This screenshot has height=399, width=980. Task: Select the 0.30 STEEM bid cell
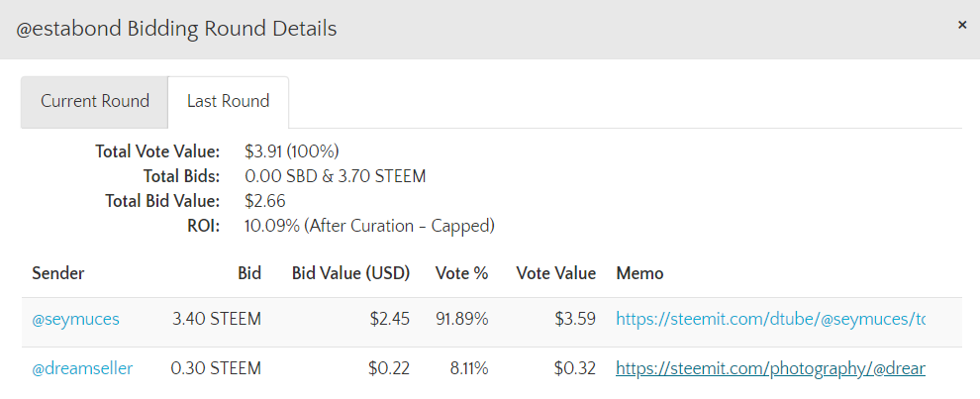(216, 368)
